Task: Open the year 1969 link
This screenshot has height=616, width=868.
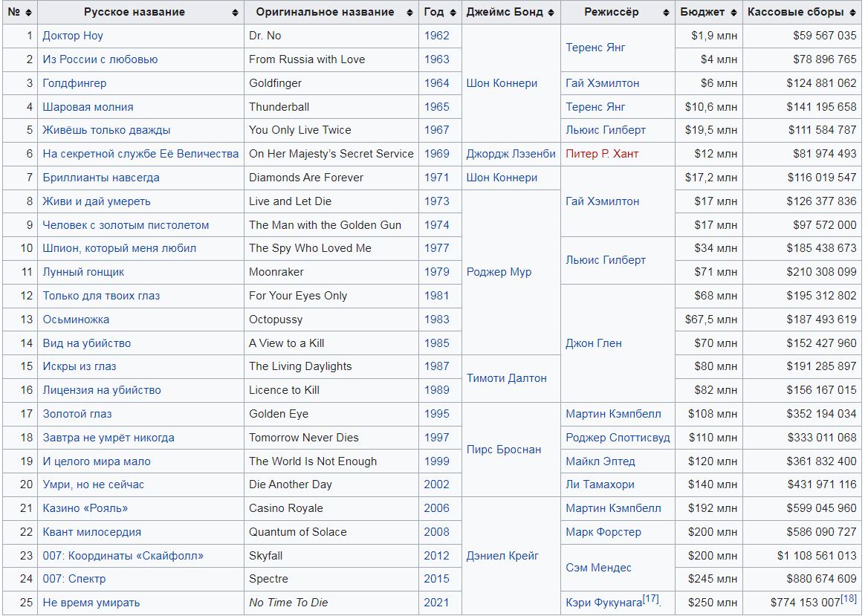Action: pyautogui.click(x=437, y=154)
